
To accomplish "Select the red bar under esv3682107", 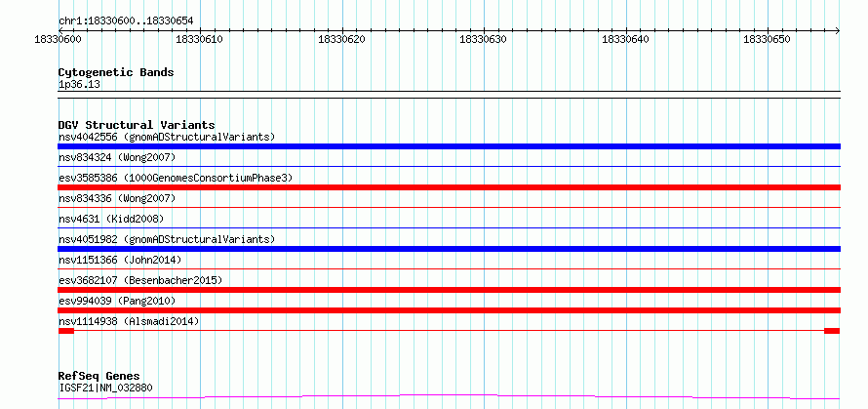I will click(x=449, y=290).
